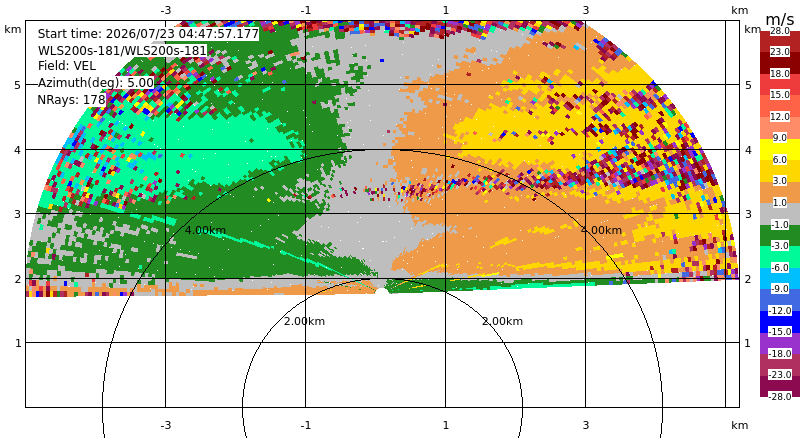Click the bottom-right km axis unit label
The image size is (800, 438).
coord(739,425)
